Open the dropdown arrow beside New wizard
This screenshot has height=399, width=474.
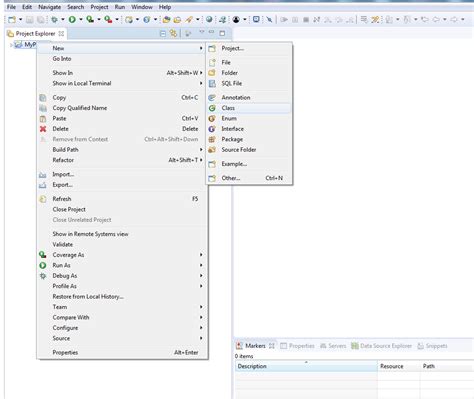tap(20, 20)
